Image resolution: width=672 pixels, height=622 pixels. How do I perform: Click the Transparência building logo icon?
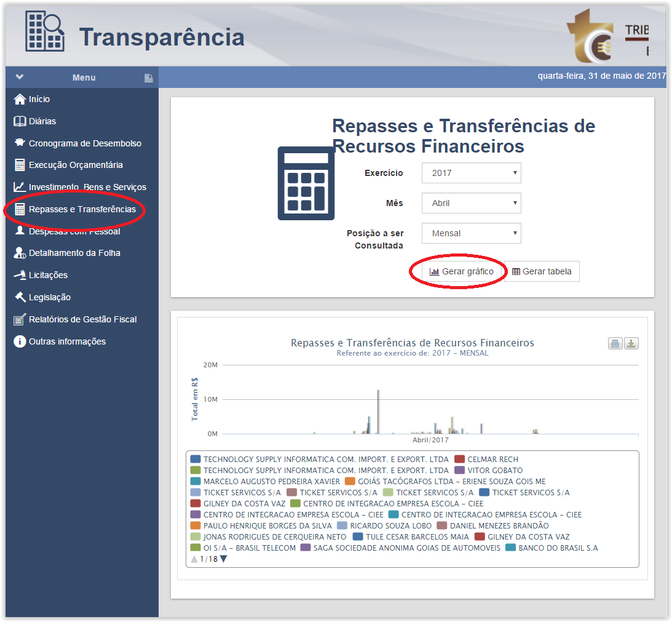point(45,31)
